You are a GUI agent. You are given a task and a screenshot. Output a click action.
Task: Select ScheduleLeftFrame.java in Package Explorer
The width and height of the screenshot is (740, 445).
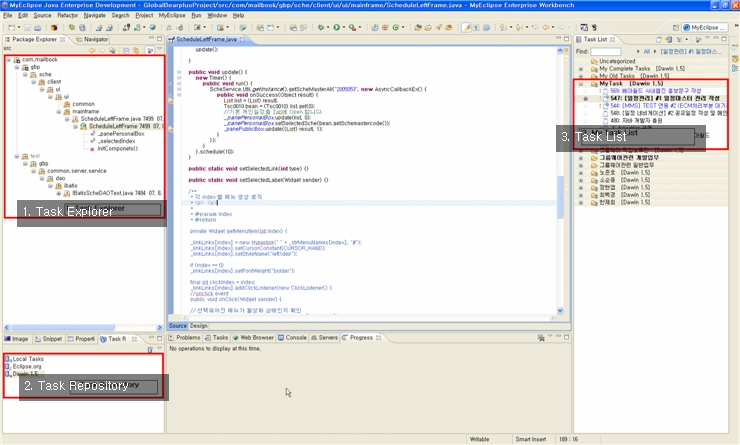pyautogui.click(x=117, y=119)
